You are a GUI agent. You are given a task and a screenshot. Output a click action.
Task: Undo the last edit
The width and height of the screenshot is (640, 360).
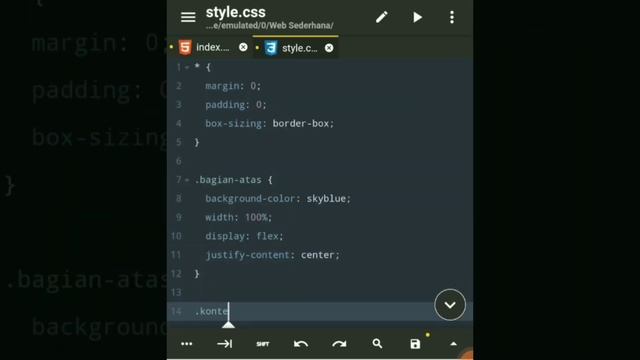coord(301,344)
